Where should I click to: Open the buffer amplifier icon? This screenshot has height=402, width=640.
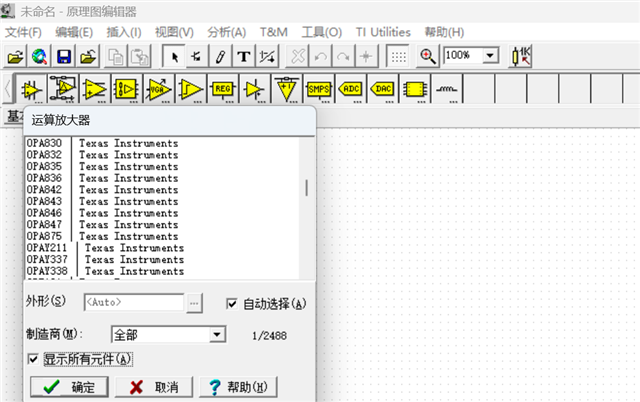[254, 89]
